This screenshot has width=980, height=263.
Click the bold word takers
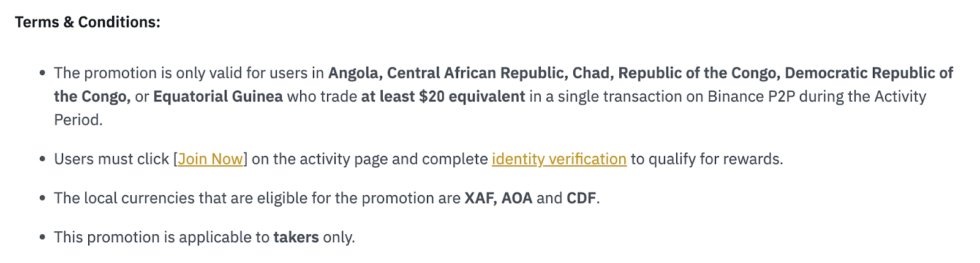[296, 237]
